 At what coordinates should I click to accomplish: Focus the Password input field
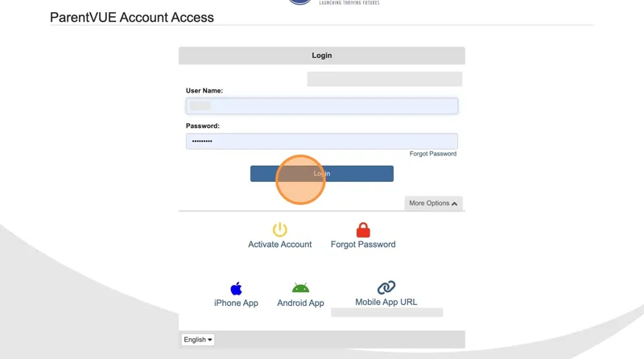(321, 142)
